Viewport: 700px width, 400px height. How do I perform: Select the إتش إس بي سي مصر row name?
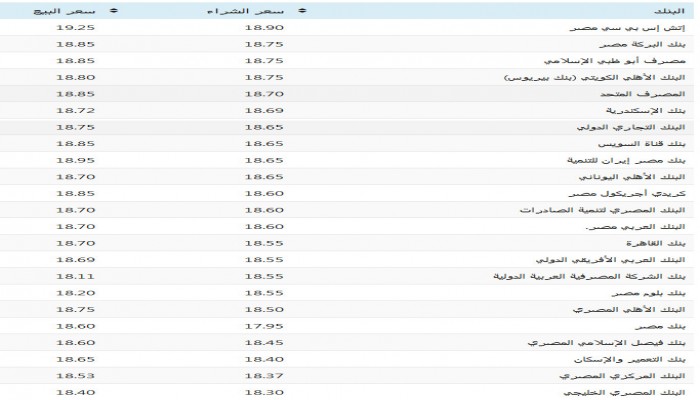(x=627, y=28)
